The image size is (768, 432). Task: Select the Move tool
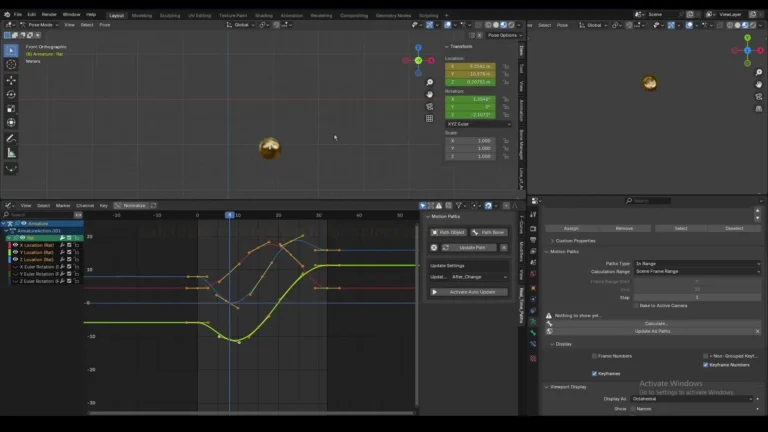click(x=11, y=80)
